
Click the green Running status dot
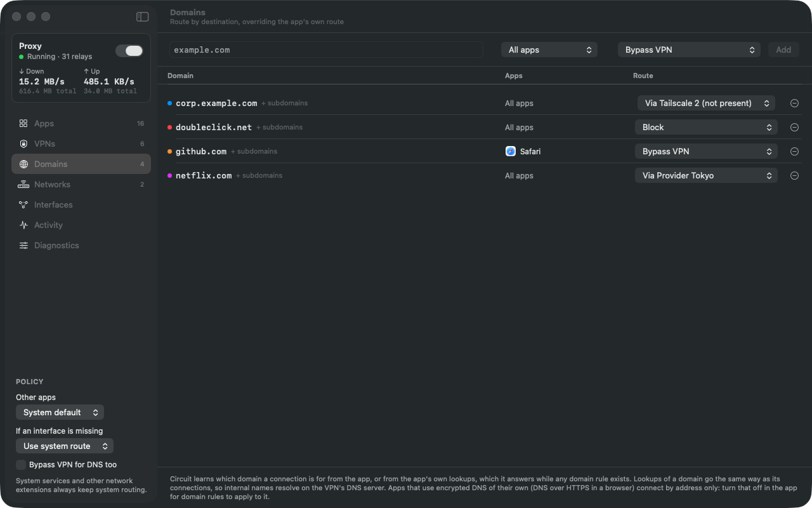click(21, 57)
